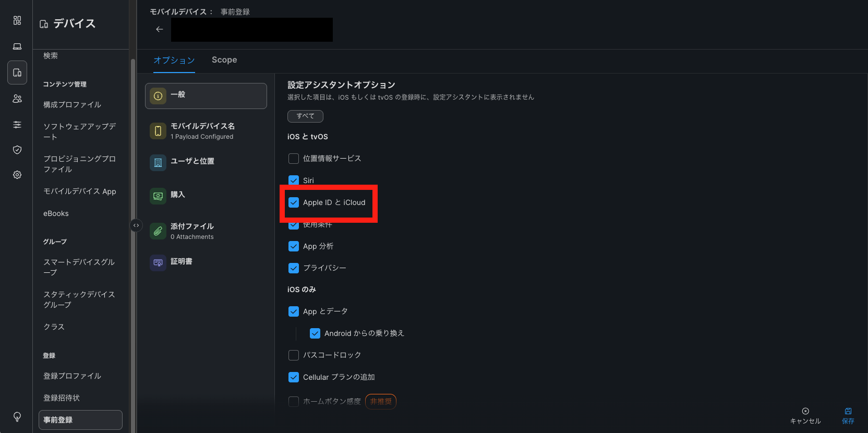Open ソフトウェアアップデート in the sidebar
The image size is (868, 433).
click(80, 132)
